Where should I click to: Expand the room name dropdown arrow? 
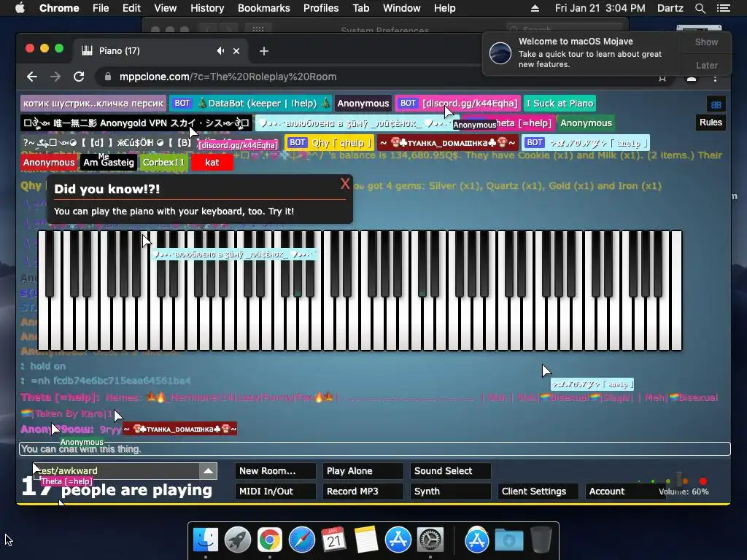click(208, 471)
